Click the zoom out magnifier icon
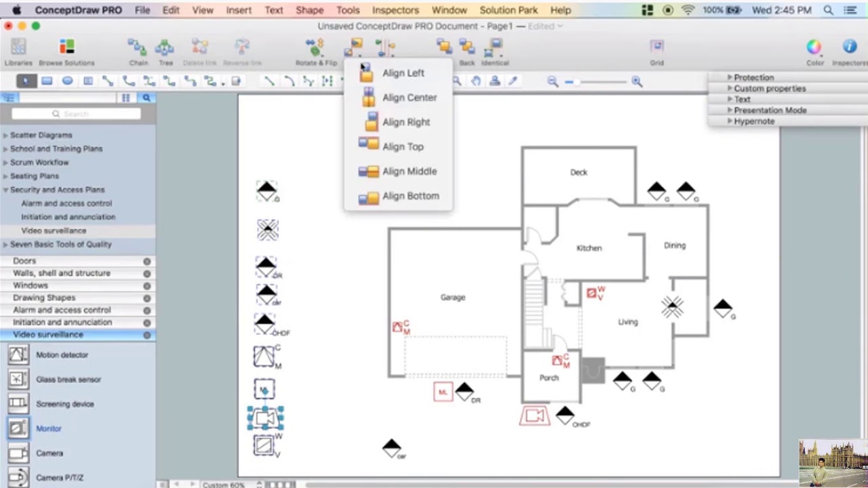Viewport: 868px width, 488px height. click(x=553, y=81)
